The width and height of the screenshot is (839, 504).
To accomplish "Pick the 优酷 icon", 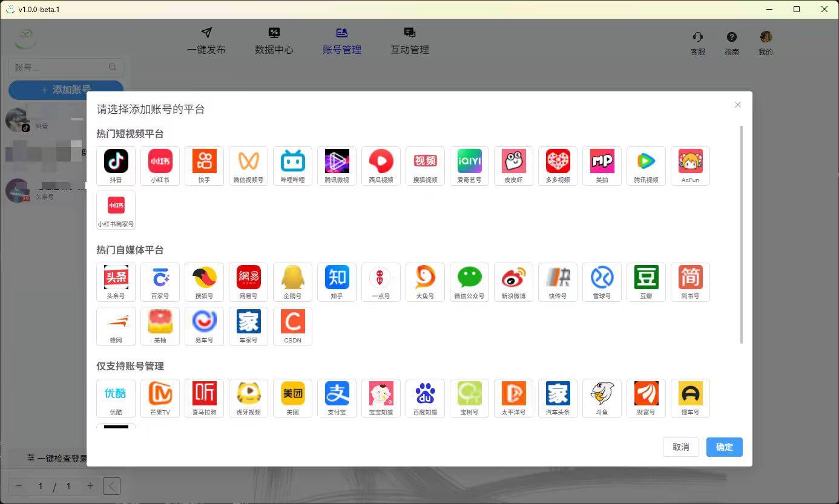I will (116, 398).
